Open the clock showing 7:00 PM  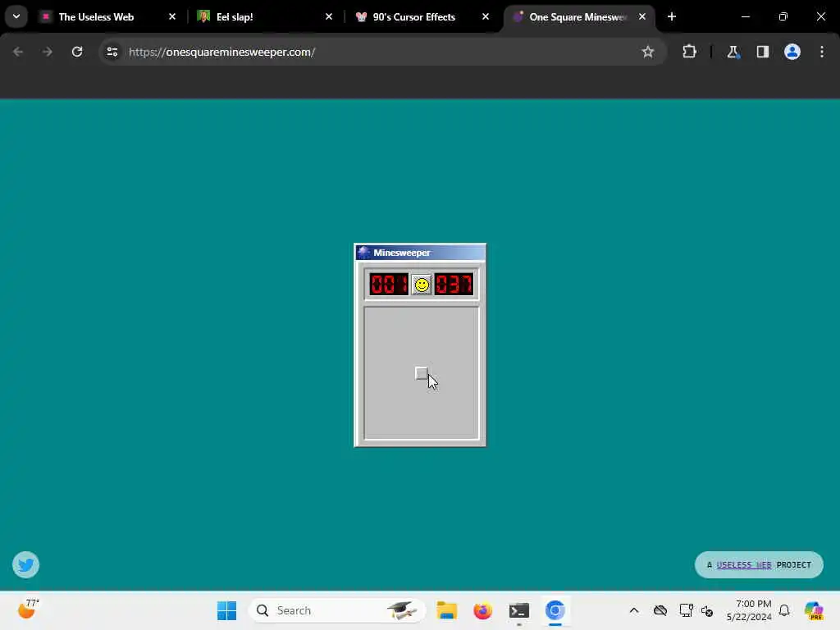click(749, 610)
